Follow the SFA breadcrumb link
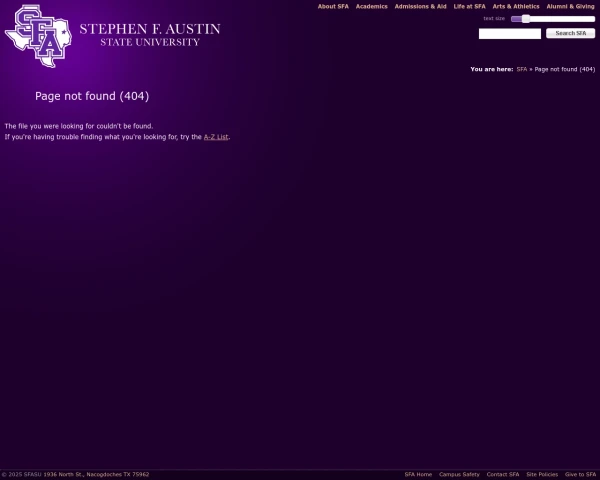 [x=522, y=69]
